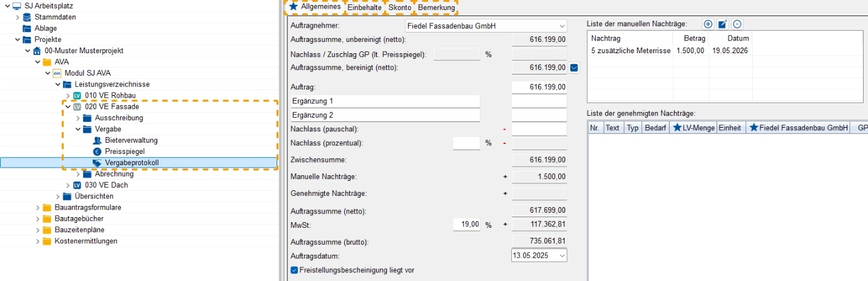Select Bauzeitenpläne in the tree
The image size is (868, 281).
79,230
